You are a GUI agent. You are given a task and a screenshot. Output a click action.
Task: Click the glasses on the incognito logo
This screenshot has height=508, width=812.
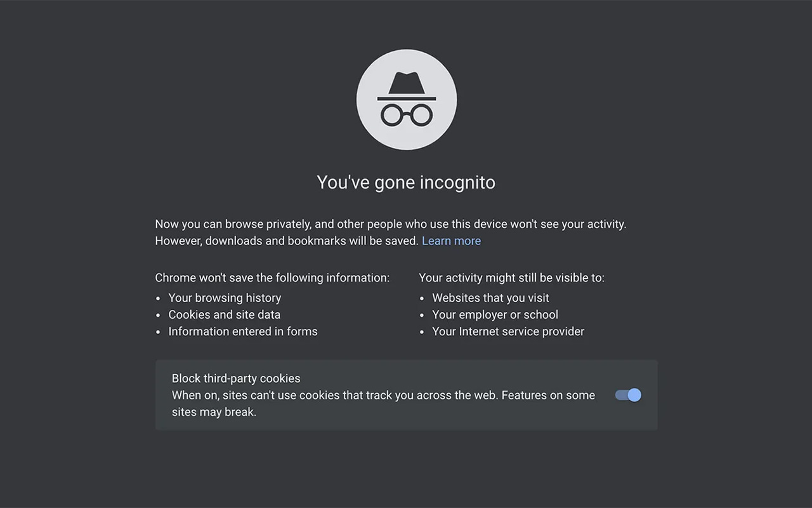[x=406, y=114]
